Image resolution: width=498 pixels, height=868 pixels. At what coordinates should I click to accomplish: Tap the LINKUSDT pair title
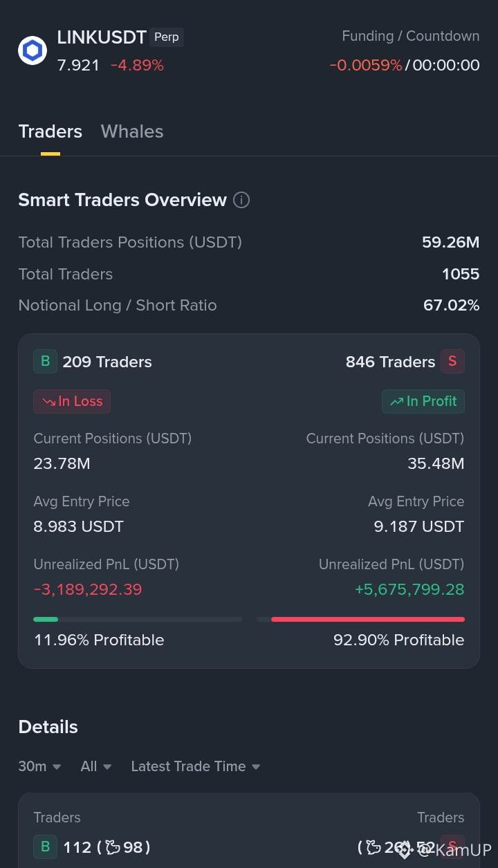click(102, 37)
